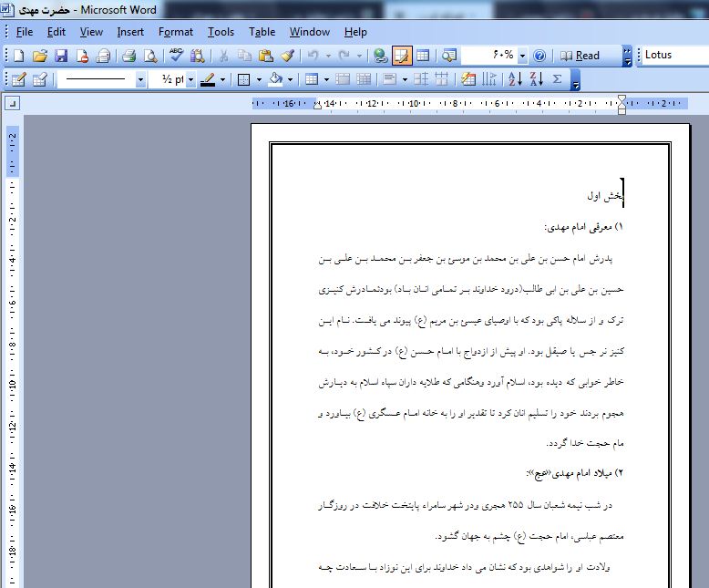
Task: Select the Format Painter brush
Action: [287, 56]
